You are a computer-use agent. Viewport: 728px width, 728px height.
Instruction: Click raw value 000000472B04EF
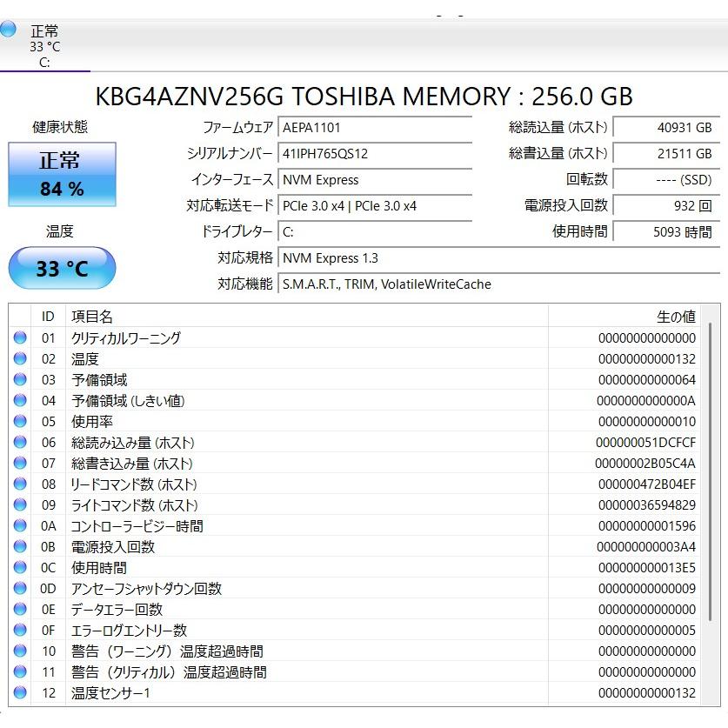tap(647, 484)
